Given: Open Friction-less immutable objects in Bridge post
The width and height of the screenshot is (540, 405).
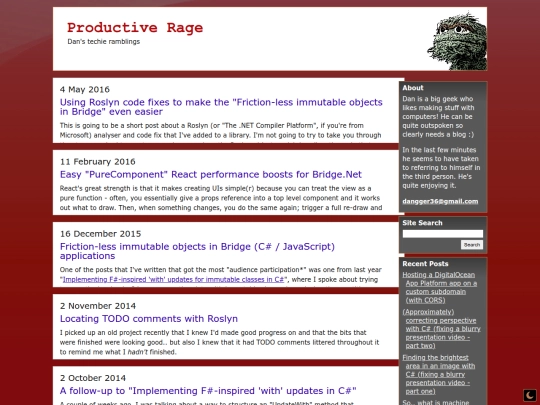Looking at the screenshot, I should 197,251.
